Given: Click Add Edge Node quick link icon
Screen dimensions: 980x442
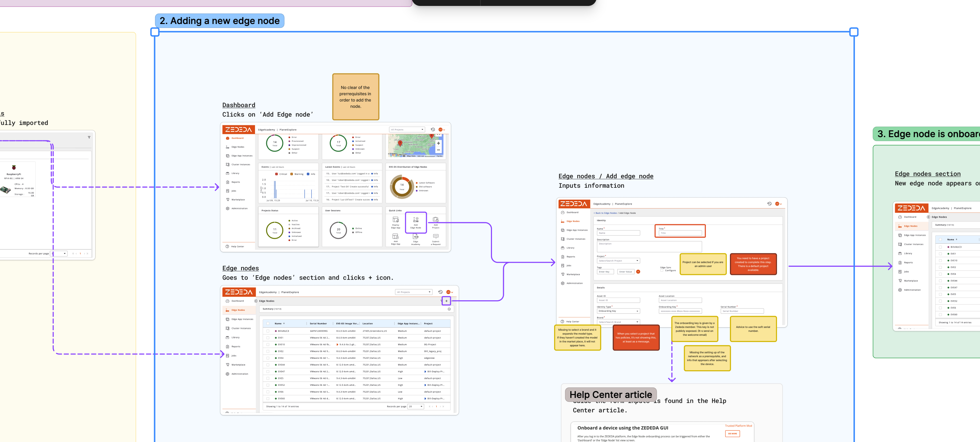Looking at the screenshot, I should point(415,220).
